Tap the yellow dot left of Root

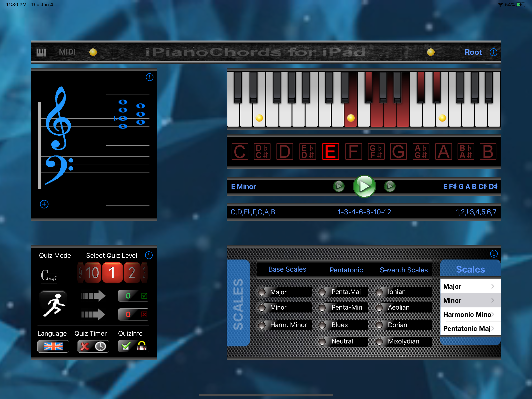431,52
